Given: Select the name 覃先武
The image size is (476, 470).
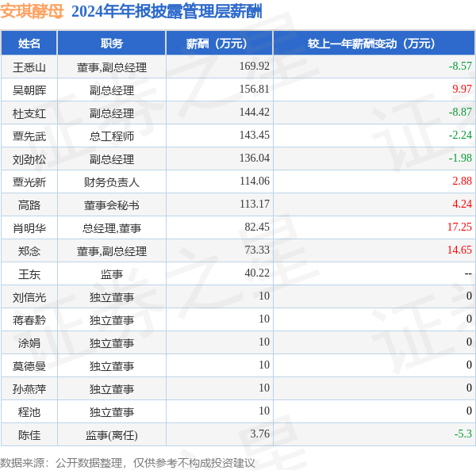Looking at the screenshot, I should (x=29, y=136).
